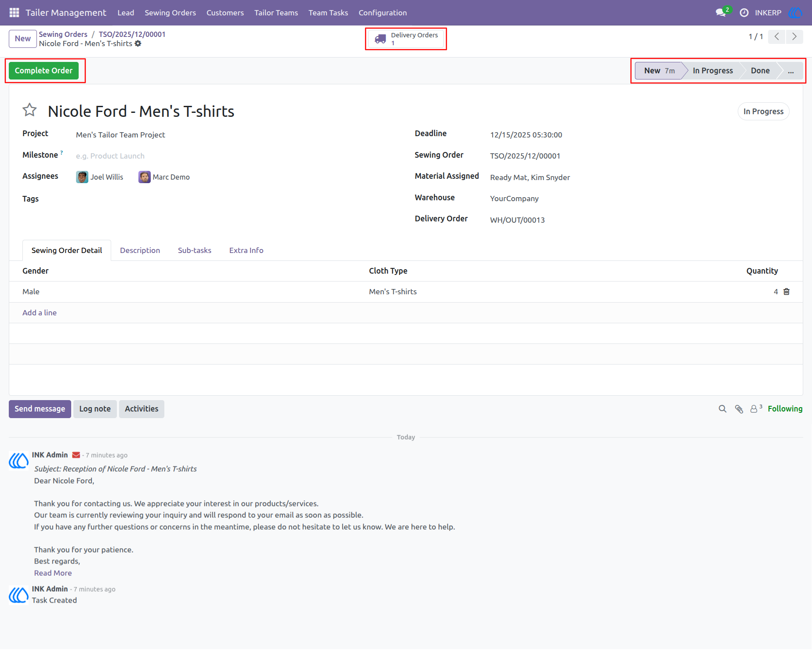Search messages with magnifier icon
This screenshot has width=812, height=650.
(x=722, y=409)
